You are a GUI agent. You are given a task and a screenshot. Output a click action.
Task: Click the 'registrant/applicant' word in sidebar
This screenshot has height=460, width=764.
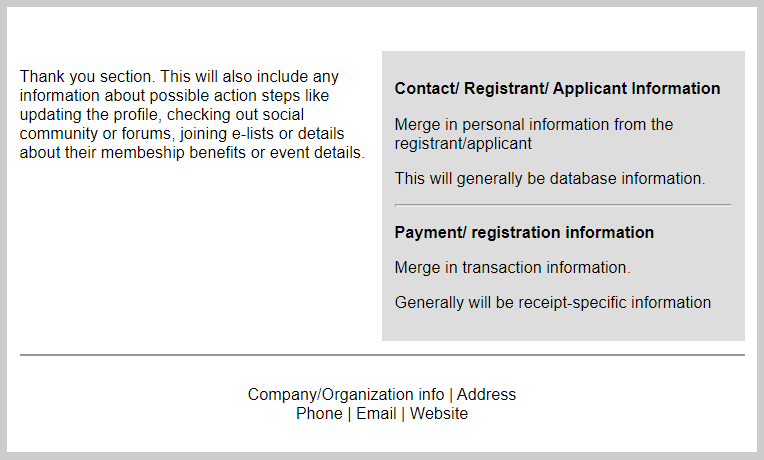463,143
